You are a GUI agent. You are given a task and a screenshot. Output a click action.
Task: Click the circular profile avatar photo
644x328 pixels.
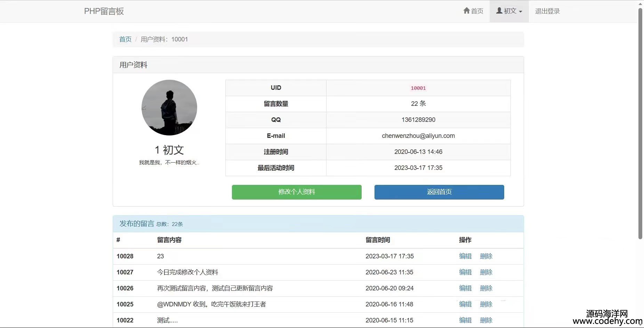[x=169, y=108]
